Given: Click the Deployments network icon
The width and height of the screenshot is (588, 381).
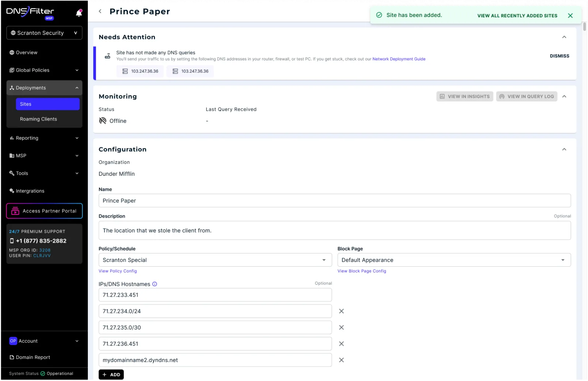Looking at the screenshot, I should (x=12, y=88).
